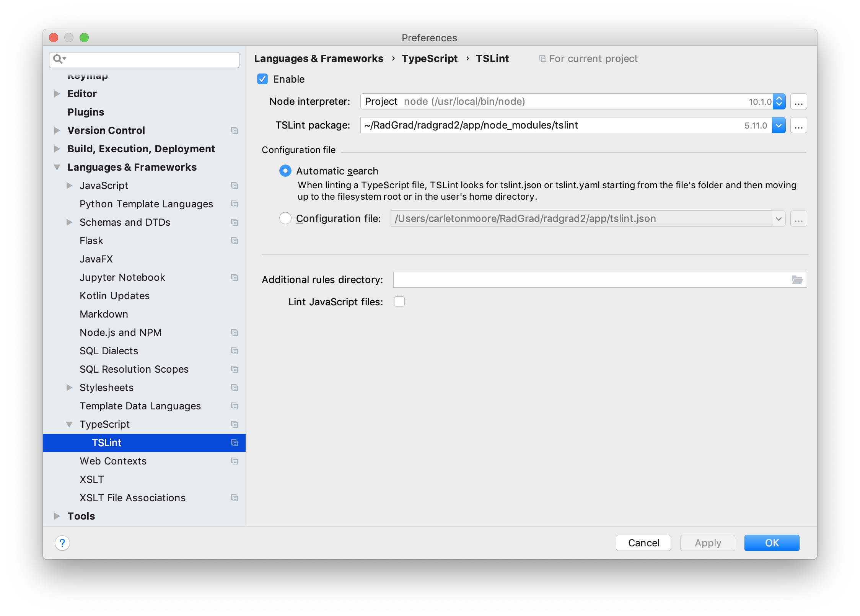
Task: Browse for TSLint package with ellipsis button
Action: click(799, 125)
